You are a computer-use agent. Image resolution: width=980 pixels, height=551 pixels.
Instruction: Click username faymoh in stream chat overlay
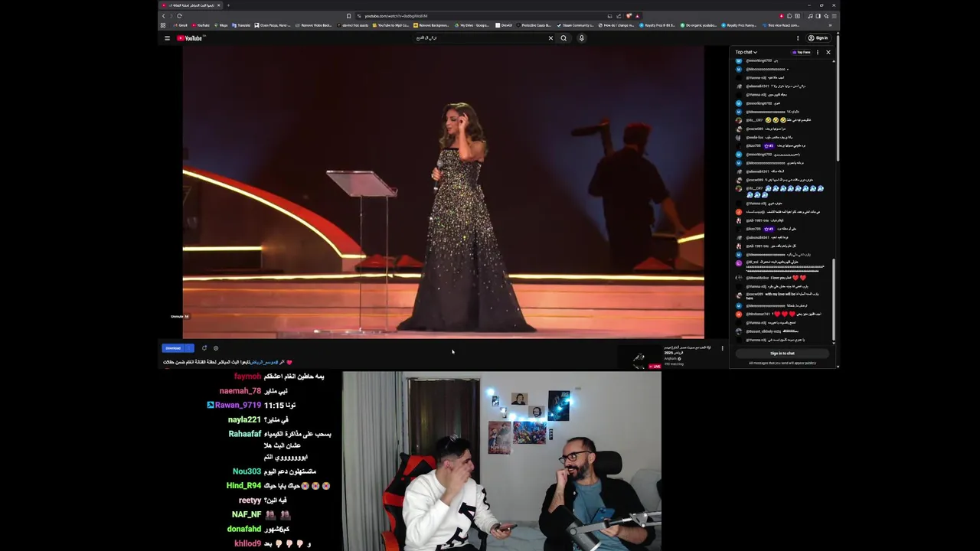(x=247, y=377)
